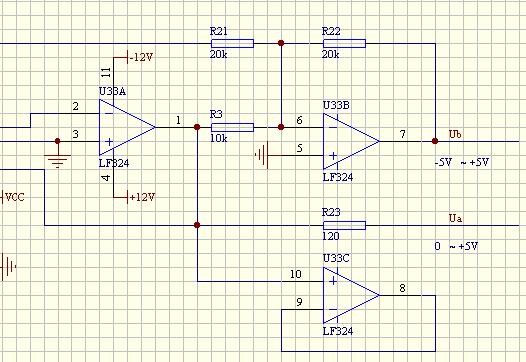Select the +12V power port

[142, 197]
